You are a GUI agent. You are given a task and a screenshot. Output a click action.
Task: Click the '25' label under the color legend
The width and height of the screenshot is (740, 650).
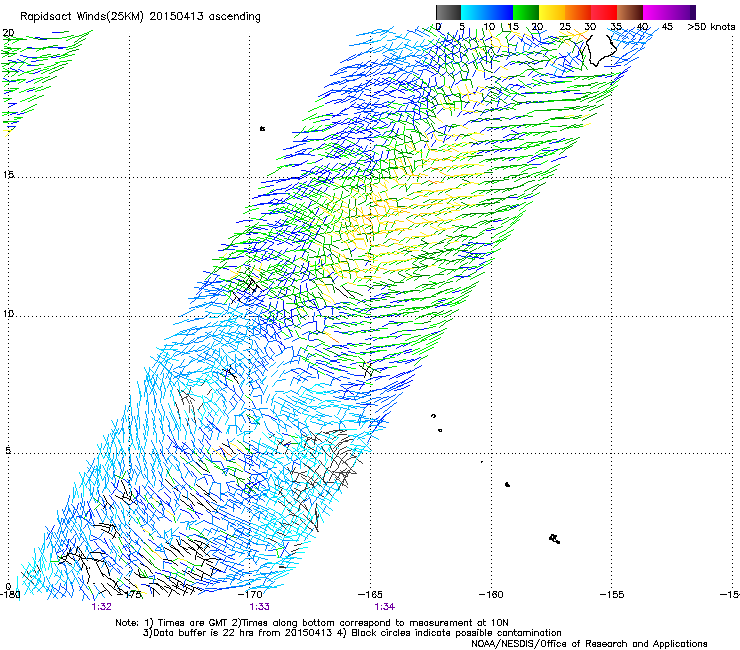click(565, 27)
